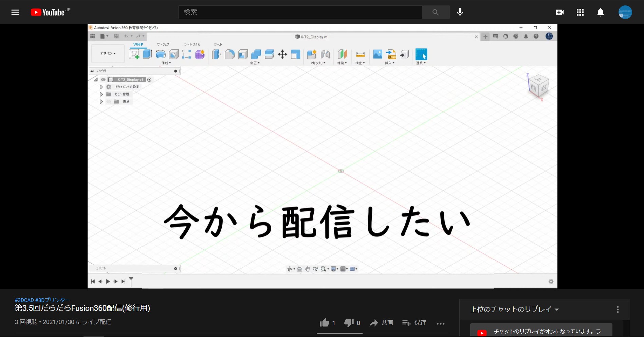Switch to the Sheet Metal tab
Image resolution: width=644 pixels, height=337 pixels.
(192, 45)
